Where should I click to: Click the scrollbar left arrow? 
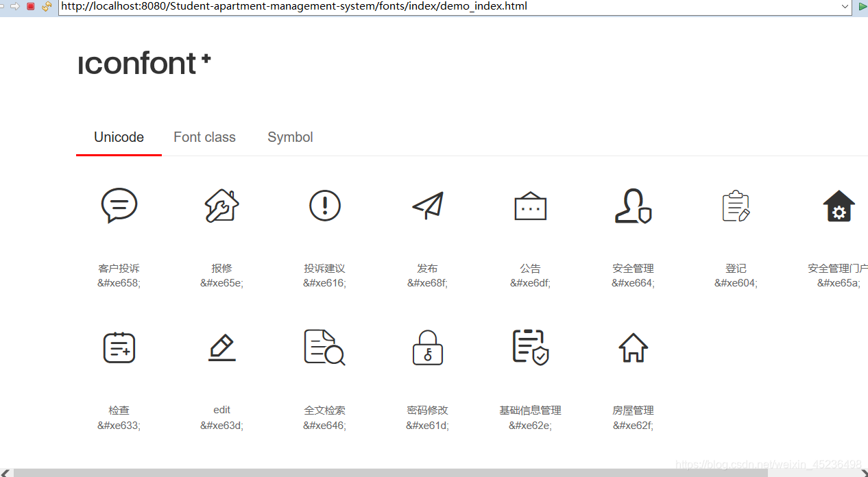click(4, 473)
